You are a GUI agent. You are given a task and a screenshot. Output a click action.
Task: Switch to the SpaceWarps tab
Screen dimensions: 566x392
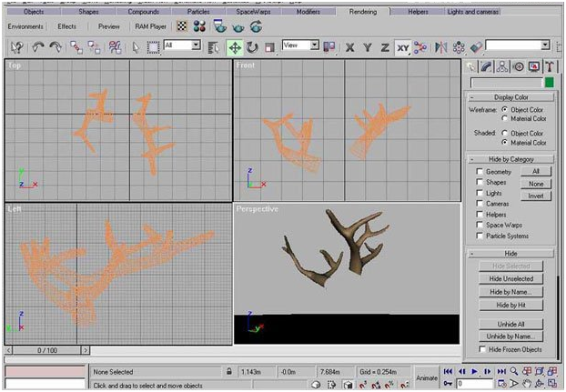tap(253, 12)
